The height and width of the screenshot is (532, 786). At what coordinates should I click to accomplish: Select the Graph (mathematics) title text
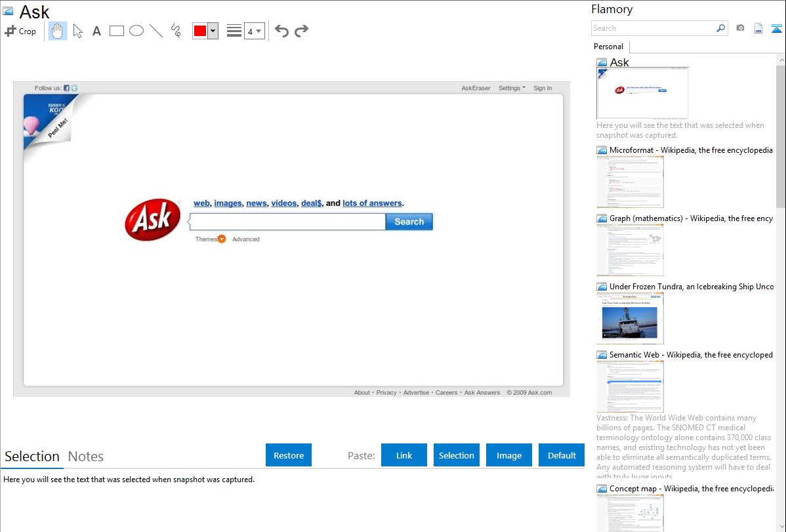pos(692,218)
